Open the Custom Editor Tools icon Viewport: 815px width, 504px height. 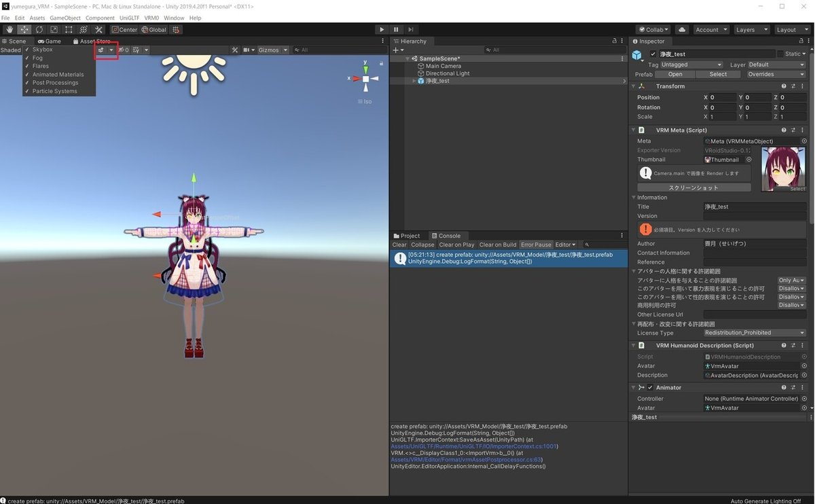click(98, 29)
